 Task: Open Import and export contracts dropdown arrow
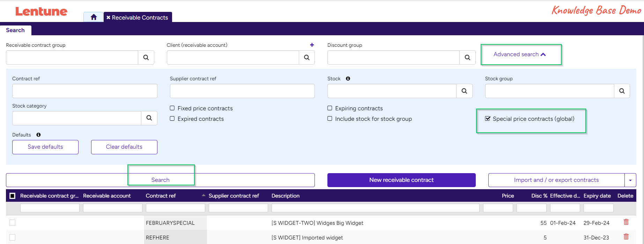[630, 180]
